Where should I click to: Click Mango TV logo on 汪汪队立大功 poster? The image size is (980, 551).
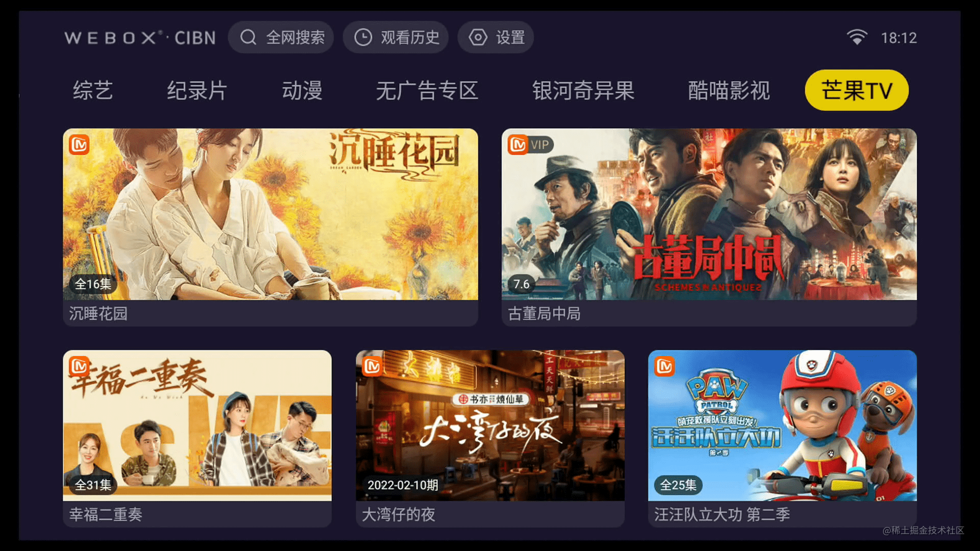tap(665, 366)
